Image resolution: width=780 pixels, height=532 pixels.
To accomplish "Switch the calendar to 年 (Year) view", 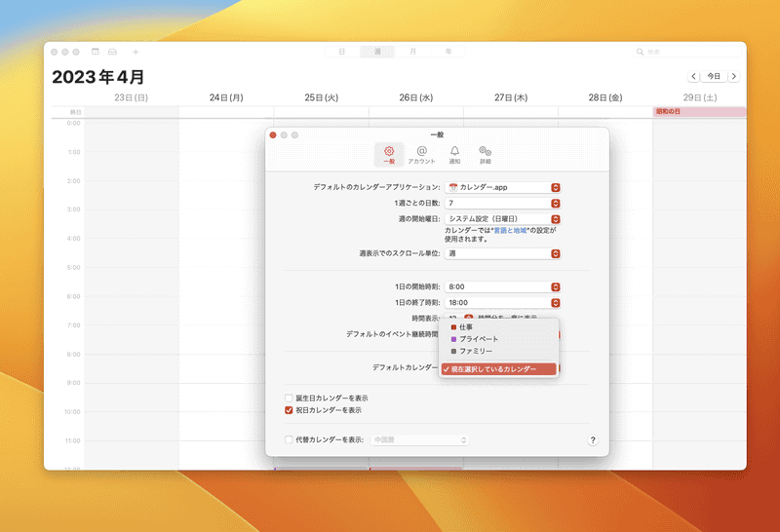I will pos(448,52).
